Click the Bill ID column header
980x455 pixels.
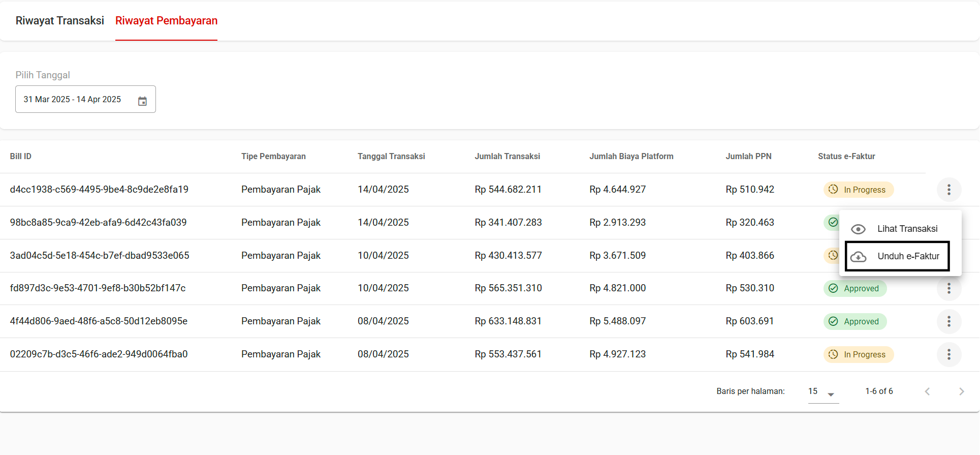tap(21, 157)
